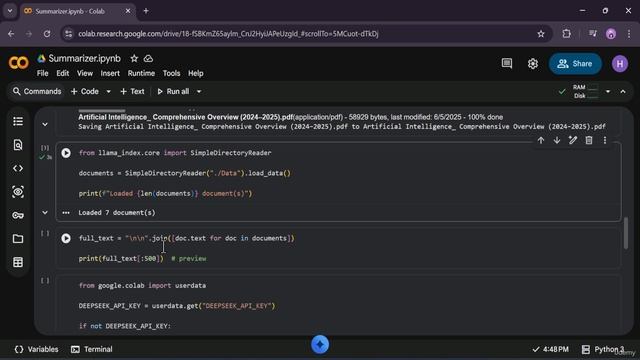Open the File menu
Image resolution: width=640 pixels, height=360 pixels.
(x=42, y=73)
